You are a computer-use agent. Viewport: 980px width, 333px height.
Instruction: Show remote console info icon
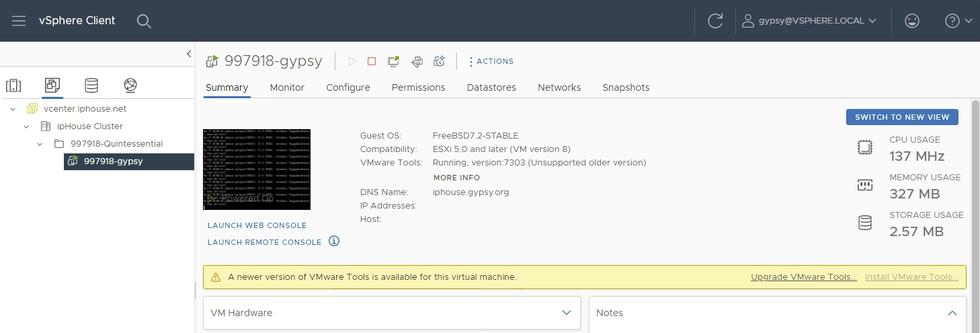pyautogui.click(x=334, y=241)
